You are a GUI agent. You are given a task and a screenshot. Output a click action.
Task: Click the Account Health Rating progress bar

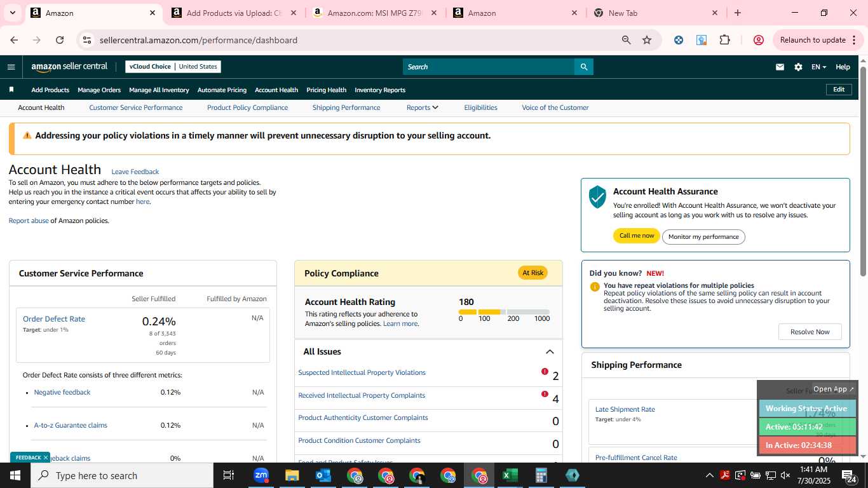[504, 312]
